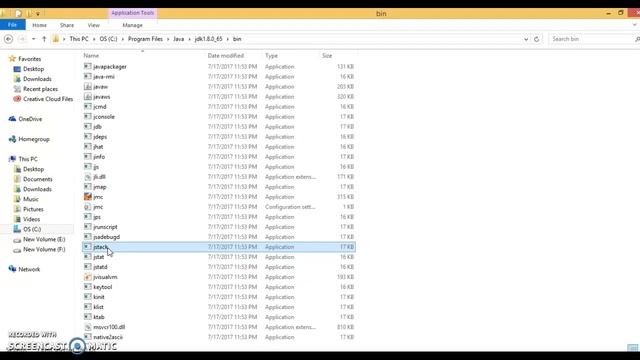Navigate to Java in breadcrumb
640x360 pixels.
click(178, 39)
